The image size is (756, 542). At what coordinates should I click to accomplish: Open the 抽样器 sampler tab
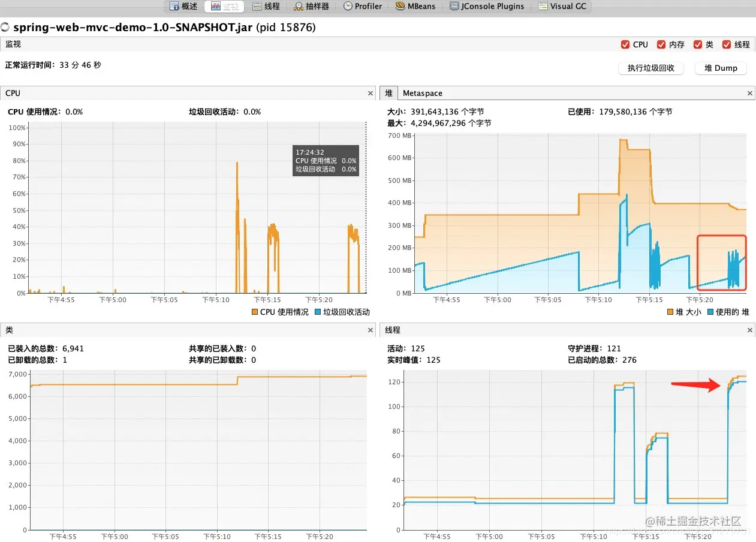click(311, 6)
